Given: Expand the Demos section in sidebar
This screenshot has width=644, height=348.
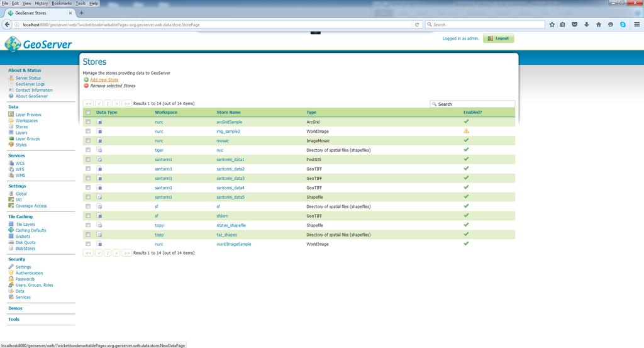Looking at the screenshot, I should (15, 308).
